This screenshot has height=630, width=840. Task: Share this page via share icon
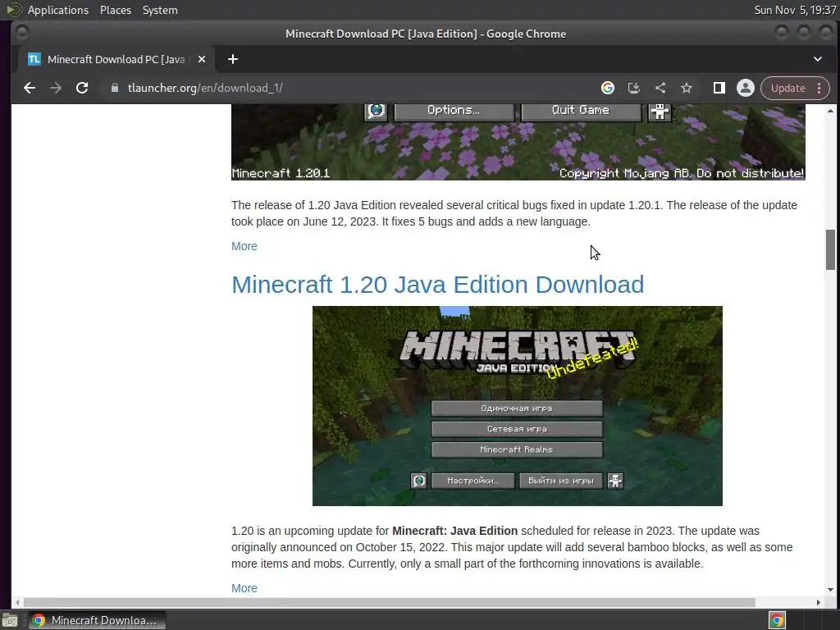(660, 88)
